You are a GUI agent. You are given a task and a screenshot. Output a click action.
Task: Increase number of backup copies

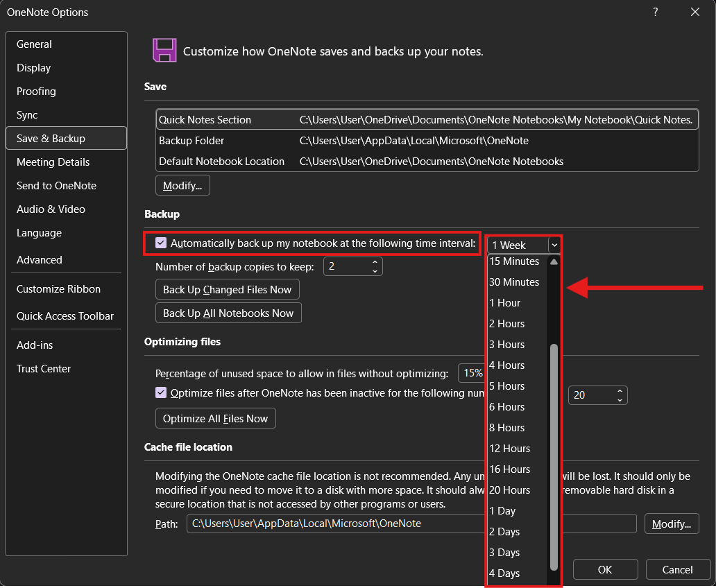(x=375, y=262)
